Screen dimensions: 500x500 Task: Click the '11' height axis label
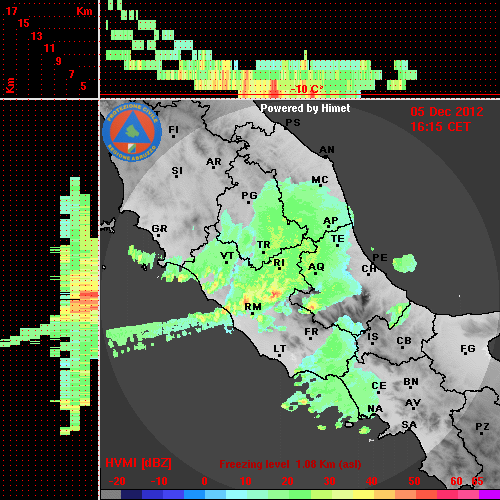[49, 48]
